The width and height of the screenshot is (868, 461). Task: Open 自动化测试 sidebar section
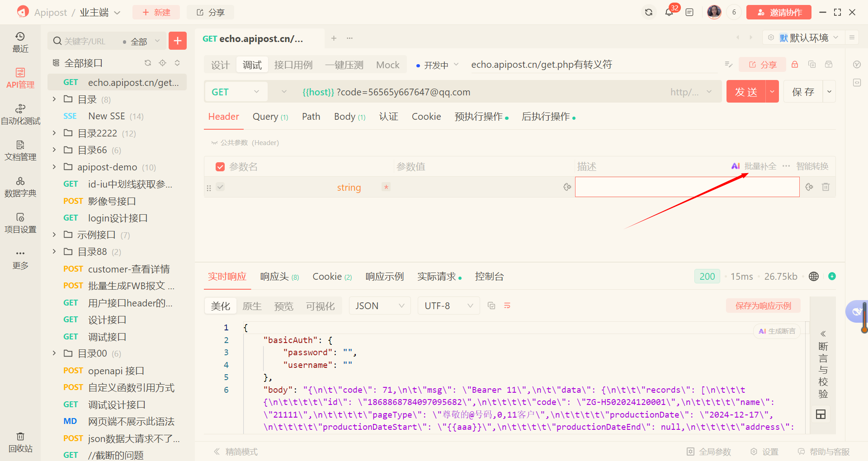coord(20,115)
